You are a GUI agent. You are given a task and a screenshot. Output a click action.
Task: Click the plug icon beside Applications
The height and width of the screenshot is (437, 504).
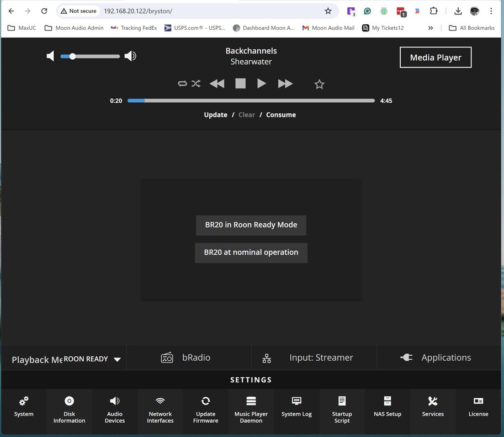point(406,357)
